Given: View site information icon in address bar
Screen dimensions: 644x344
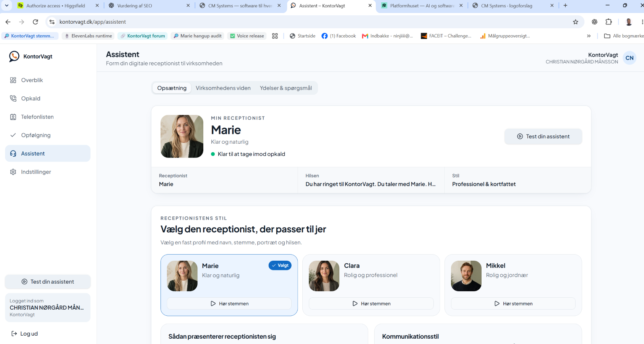Looking at the screenshot, I should coord(52,22).
